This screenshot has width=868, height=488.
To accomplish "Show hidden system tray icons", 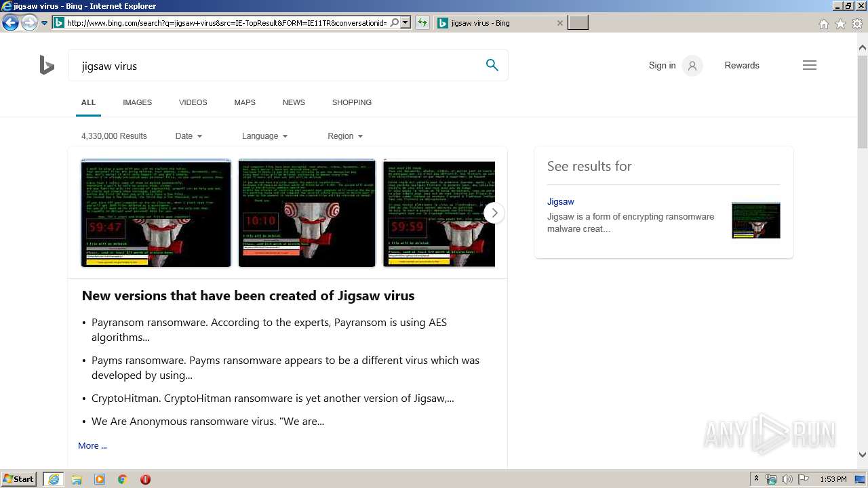I will (x=756, y=479).
